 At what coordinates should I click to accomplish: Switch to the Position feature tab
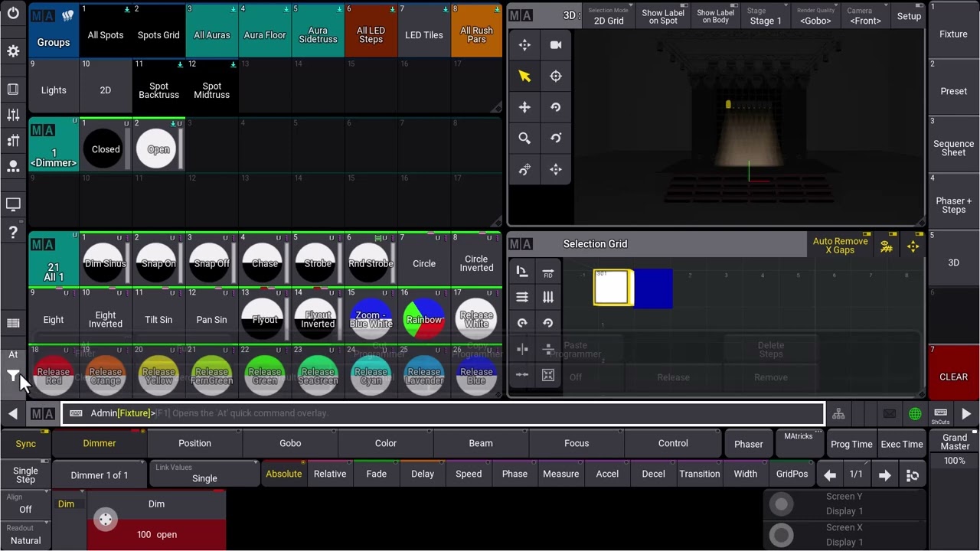pos(194,443)
